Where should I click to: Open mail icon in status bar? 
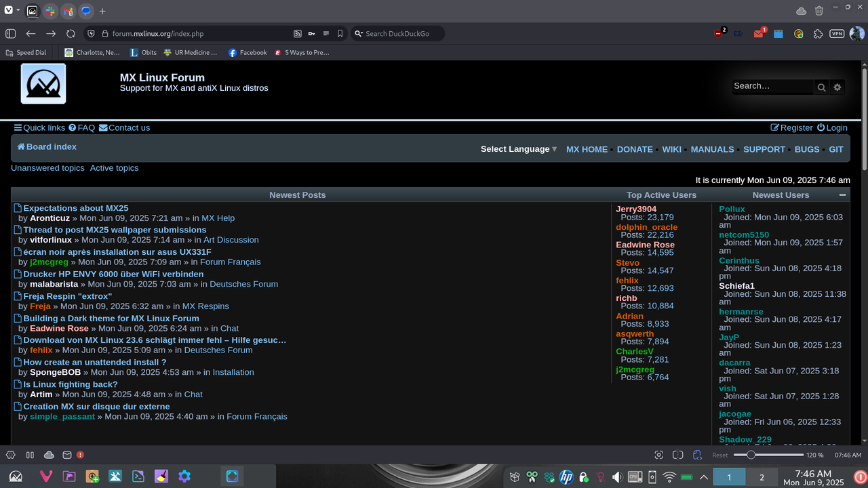tap(66, 455)
